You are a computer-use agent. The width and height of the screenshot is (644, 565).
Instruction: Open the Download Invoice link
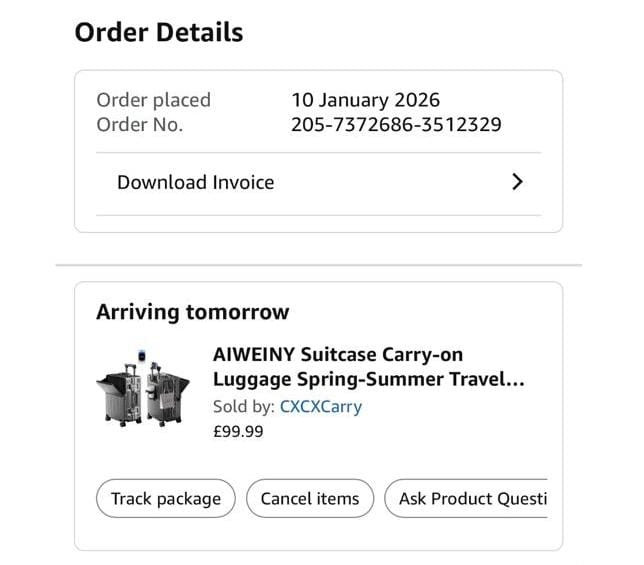(196, 182)
